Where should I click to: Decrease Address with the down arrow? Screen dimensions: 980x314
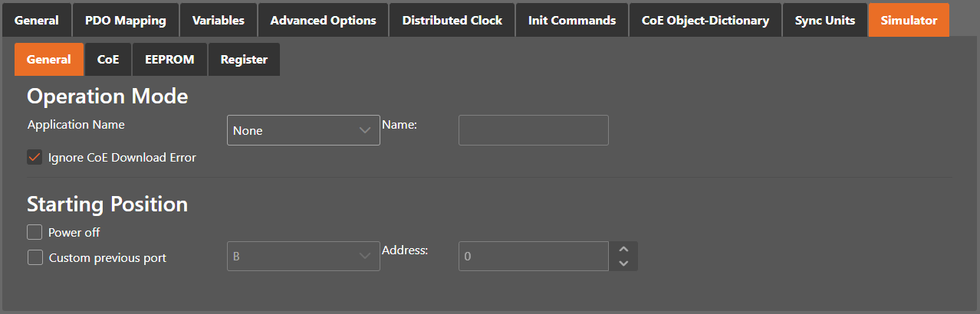[623, 263]
